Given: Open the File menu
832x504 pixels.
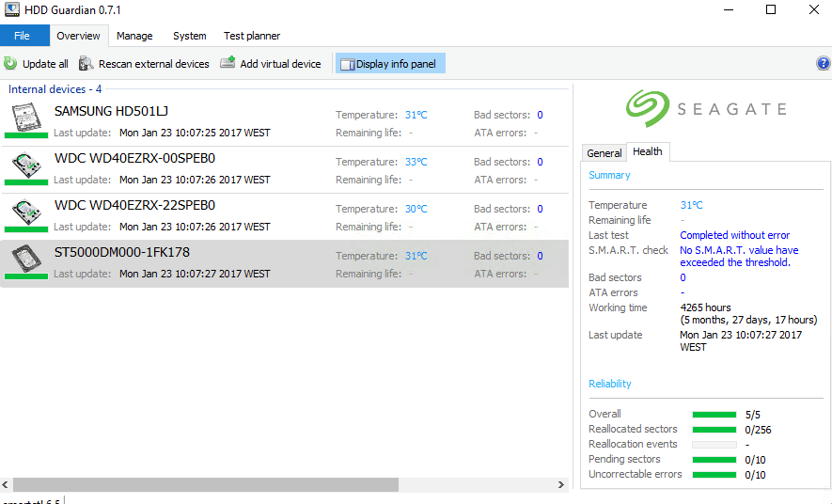Looking at the screenshot, I should point(23,36).
